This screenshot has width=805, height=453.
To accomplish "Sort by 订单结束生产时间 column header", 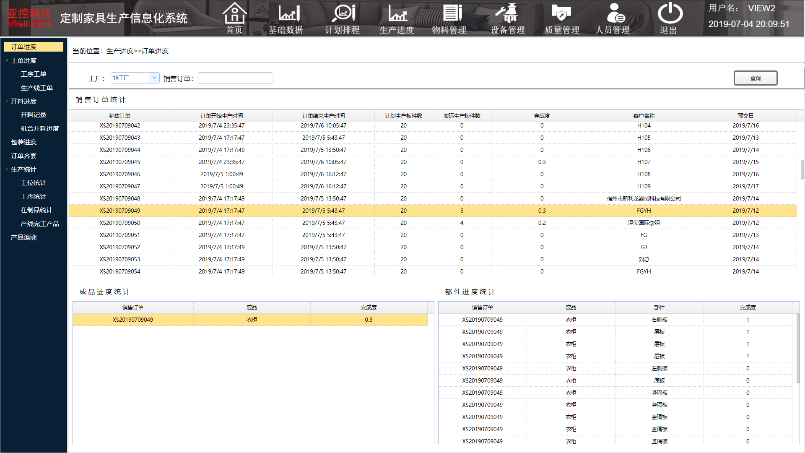I will (323, 116).
